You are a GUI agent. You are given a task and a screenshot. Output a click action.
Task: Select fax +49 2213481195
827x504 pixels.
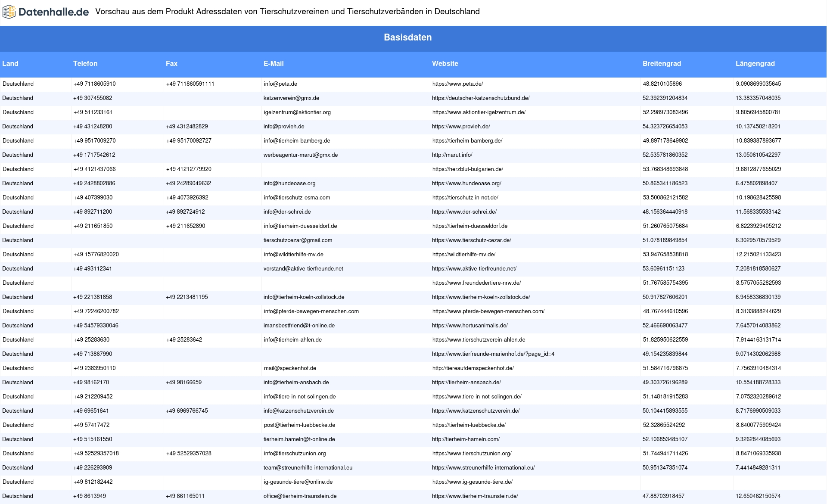(x=187, y=297)
